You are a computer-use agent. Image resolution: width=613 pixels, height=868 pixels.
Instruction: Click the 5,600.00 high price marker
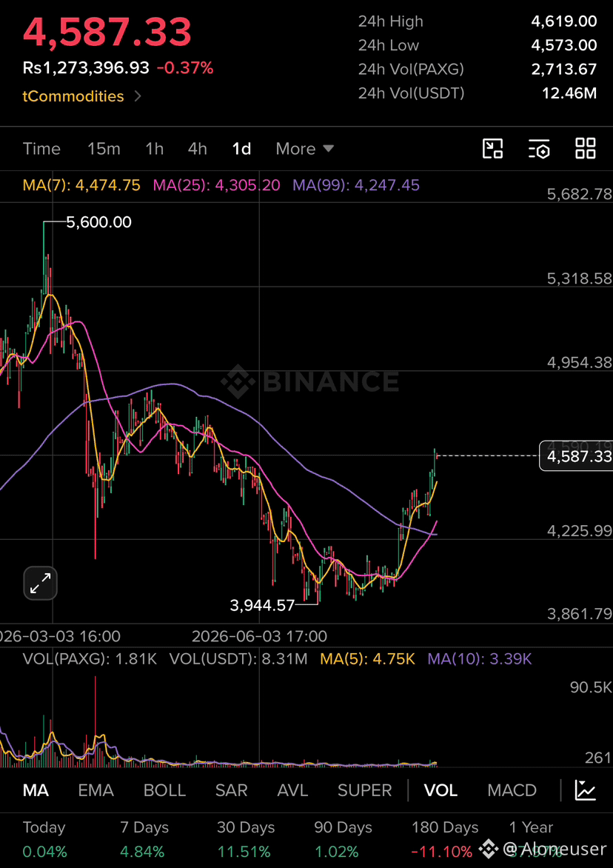[x=98, y=222]
